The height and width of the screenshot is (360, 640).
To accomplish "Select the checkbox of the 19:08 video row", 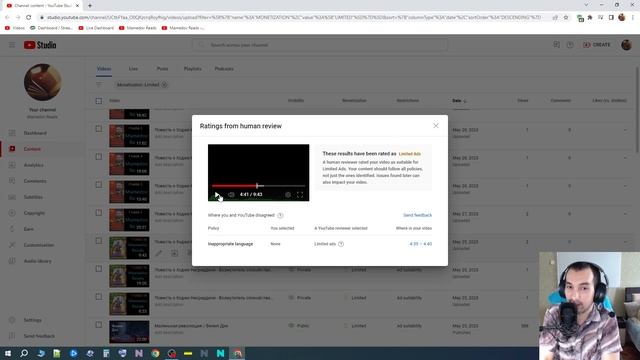I will coord(98,157).
